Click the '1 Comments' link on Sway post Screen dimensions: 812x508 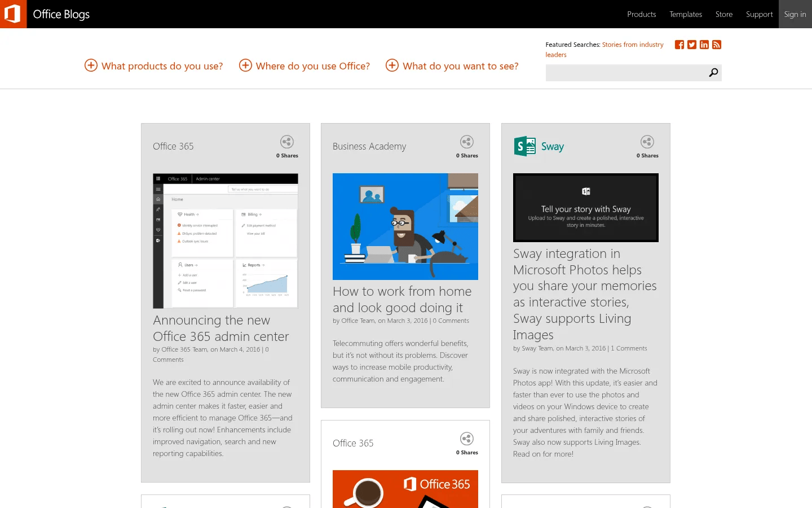(x=629, y=348)
